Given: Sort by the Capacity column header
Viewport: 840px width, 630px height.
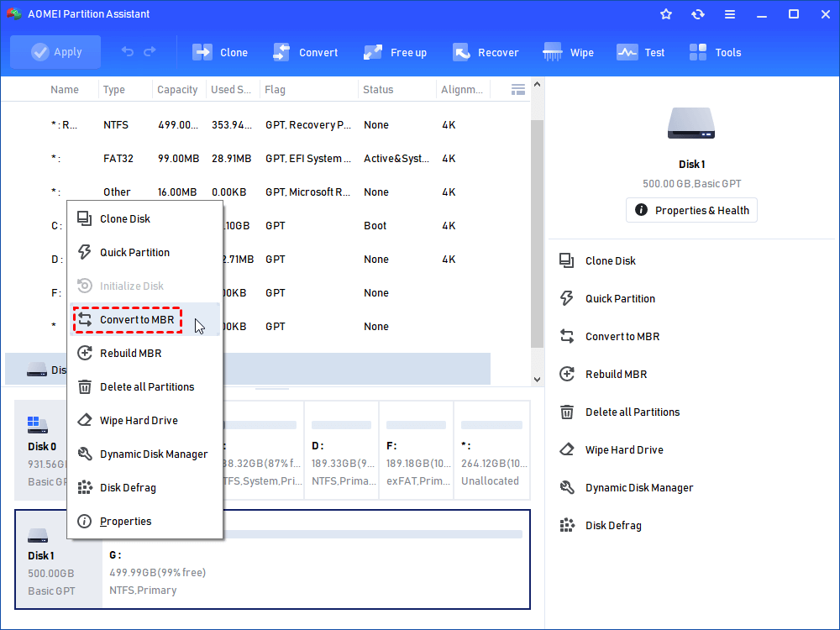Looking at the screenshot, I should point(177,90).
